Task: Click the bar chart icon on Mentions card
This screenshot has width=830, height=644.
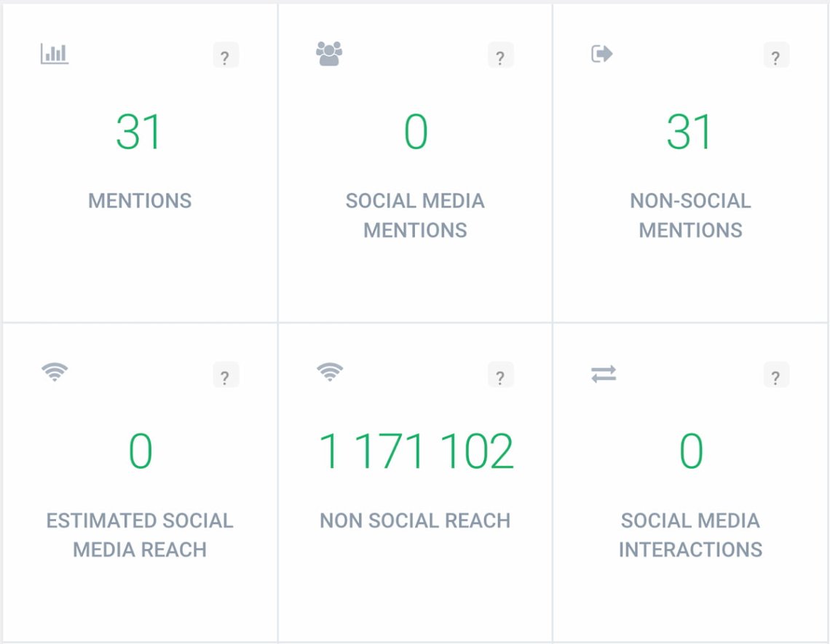Action: pyautogui.click(x=55, y=54)
